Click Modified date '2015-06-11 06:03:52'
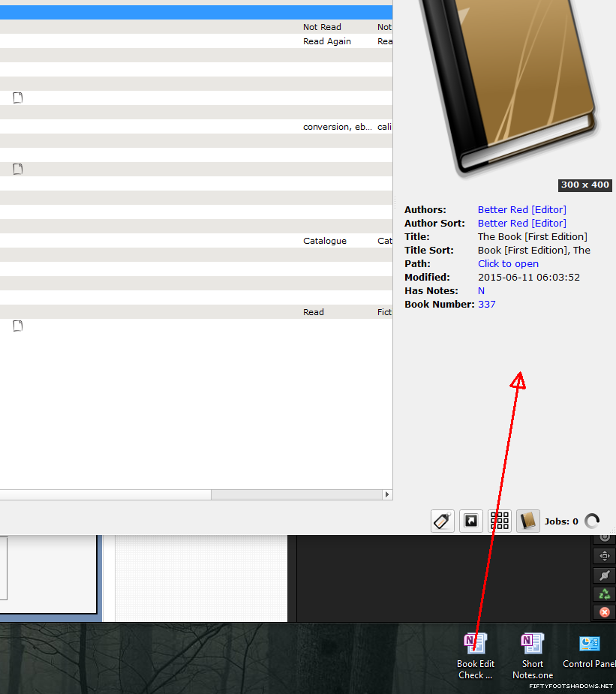 coord(528,278)
